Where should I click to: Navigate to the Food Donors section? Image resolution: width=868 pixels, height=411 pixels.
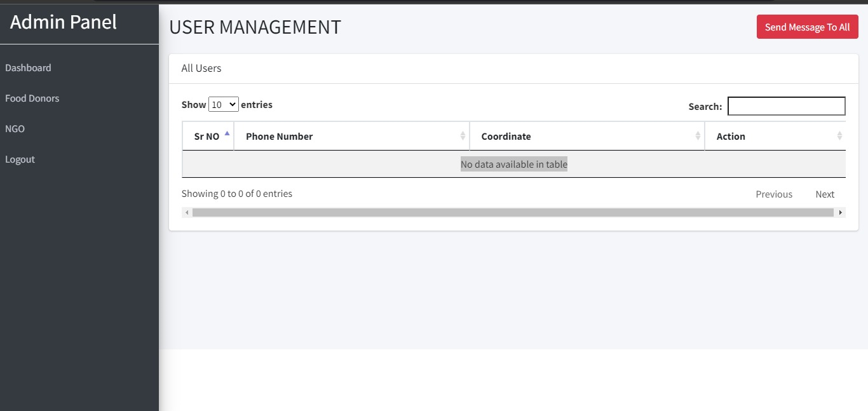(x=32, y=98)
